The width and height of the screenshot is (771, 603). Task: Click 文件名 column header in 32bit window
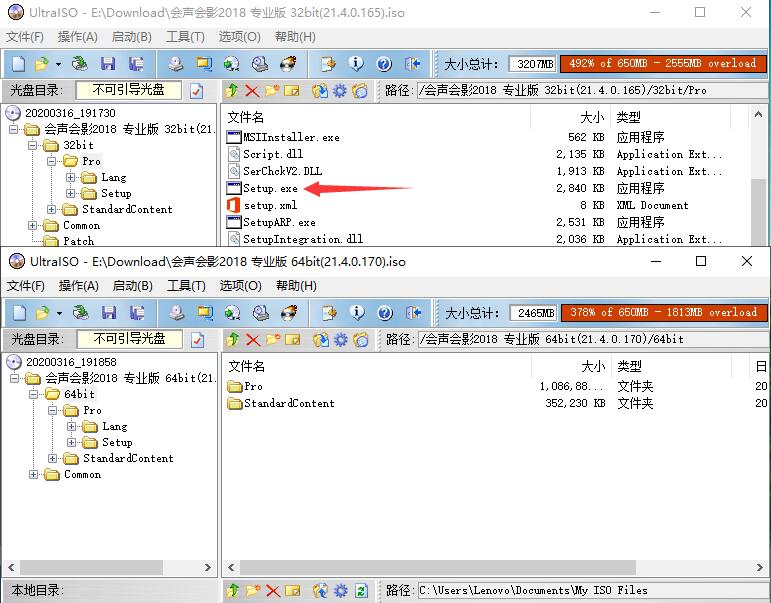tap(377, 117)
